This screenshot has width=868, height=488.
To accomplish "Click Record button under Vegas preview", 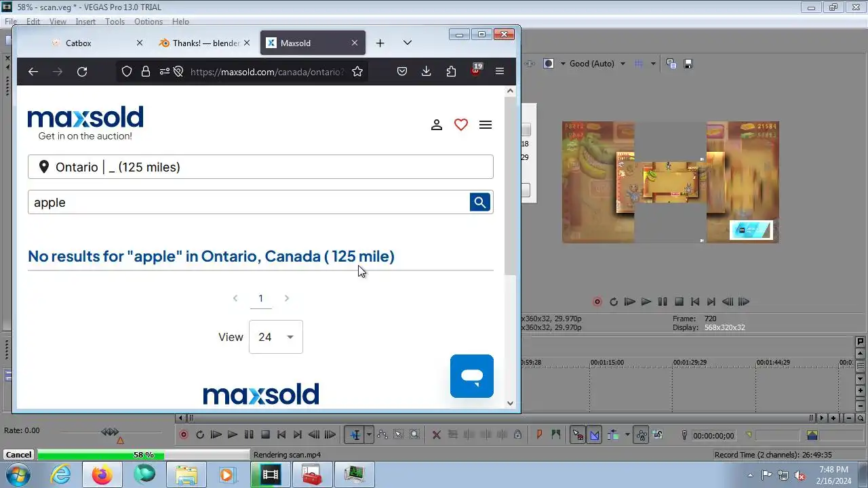I will tap(597, 302).
